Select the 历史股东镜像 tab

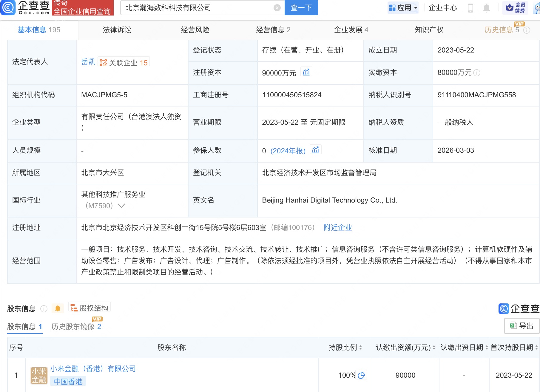tap(76, 327)
